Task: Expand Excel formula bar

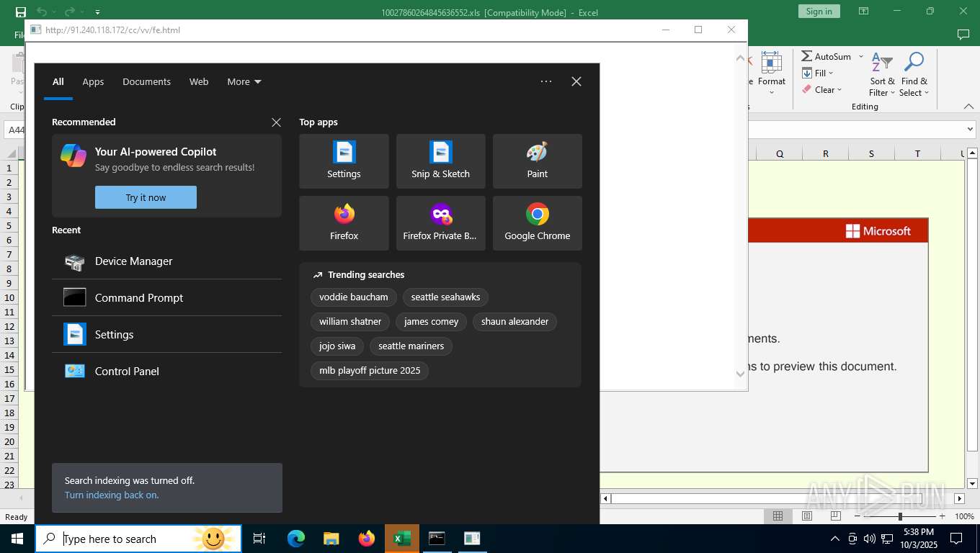Action: click(969, 130)
